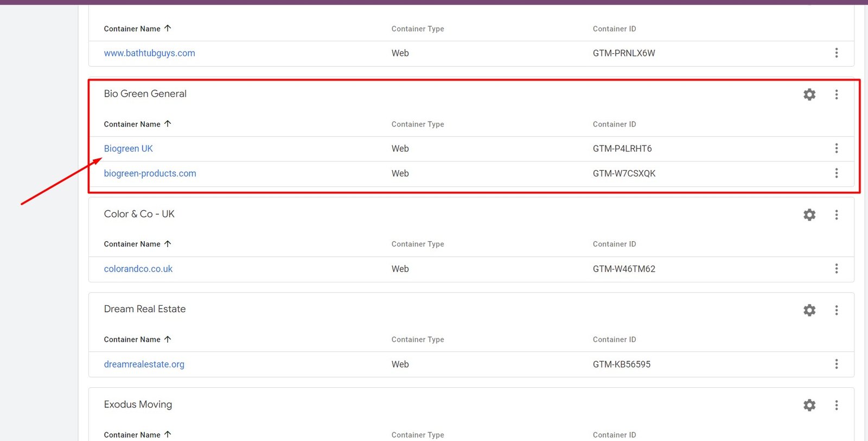Sort by Container Name in Color & Co - UK
The width and height of the screenshot is (868, 441).
137,244
